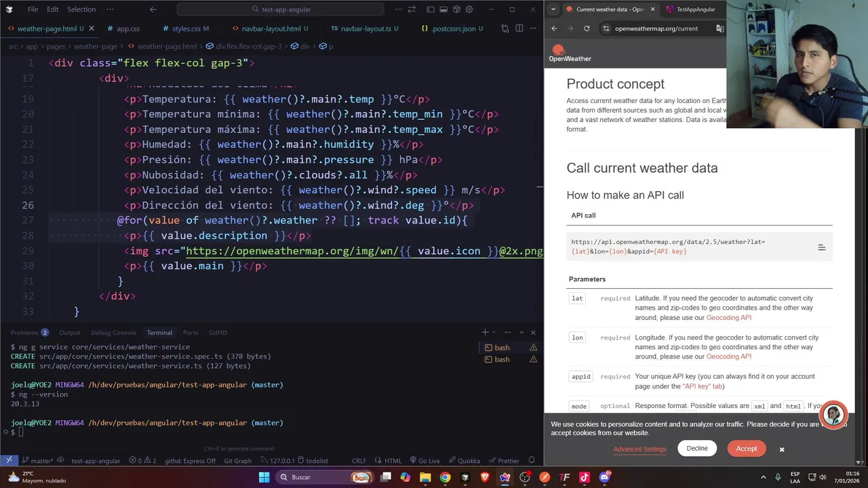Open editor More Actions ellipsis beside split icon
This screenshot has height=488, width=868.
[x=533, y=28]
